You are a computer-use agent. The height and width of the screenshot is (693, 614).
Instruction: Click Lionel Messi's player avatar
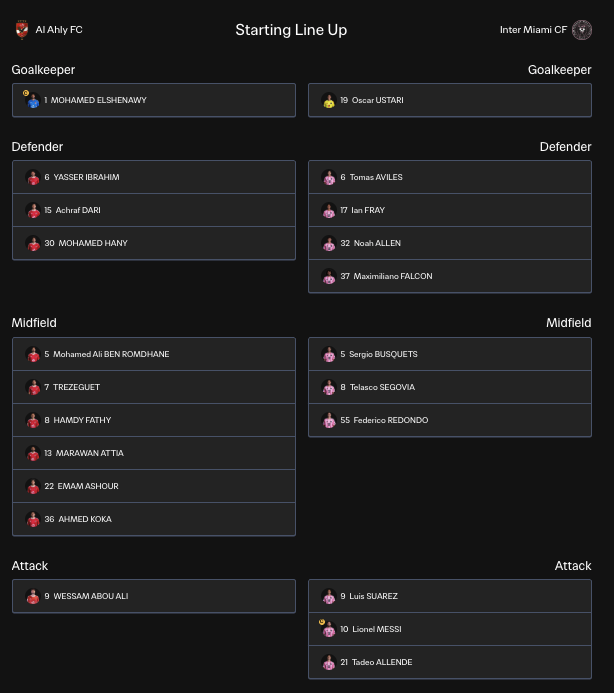329,629
